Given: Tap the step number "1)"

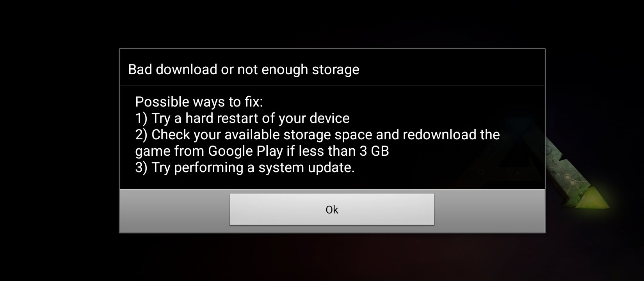Looking at the screenshot, I should 141,118.
